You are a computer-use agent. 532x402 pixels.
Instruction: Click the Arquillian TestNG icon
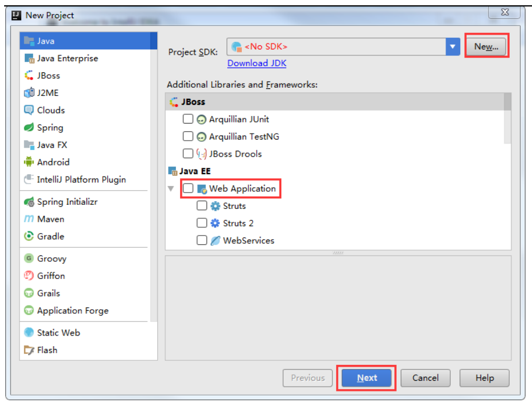tap(201, 137)
